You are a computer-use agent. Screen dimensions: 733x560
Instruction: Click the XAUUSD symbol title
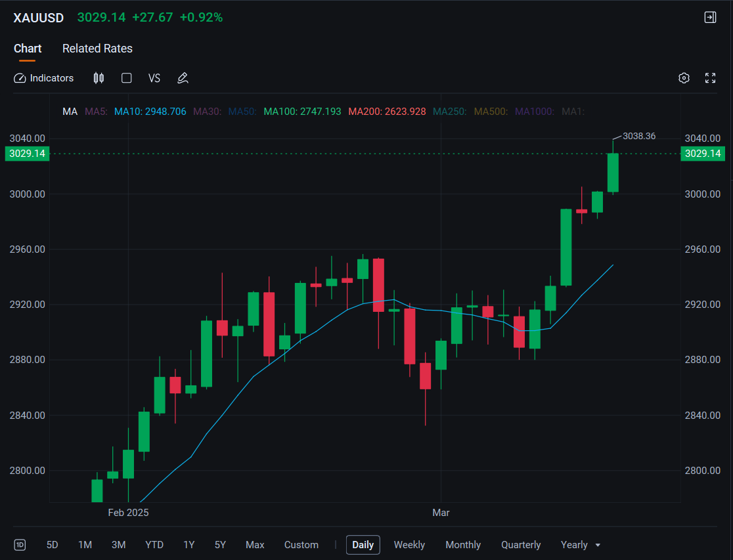(x=38, y=18)
